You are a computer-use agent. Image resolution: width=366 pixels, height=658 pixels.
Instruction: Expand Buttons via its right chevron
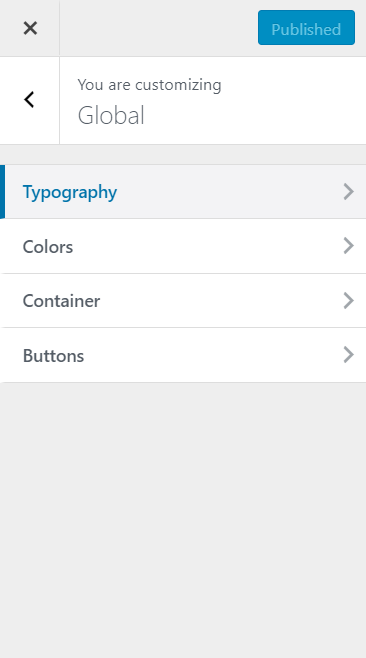pos(348,355)
